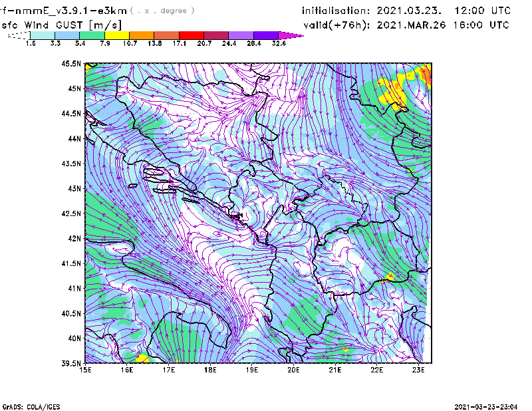Screen dimensions: 532x411
Task: Select the yellow 7.9–10.7 legend swatch
Action: pyautogui.click(x=117, y=35)
